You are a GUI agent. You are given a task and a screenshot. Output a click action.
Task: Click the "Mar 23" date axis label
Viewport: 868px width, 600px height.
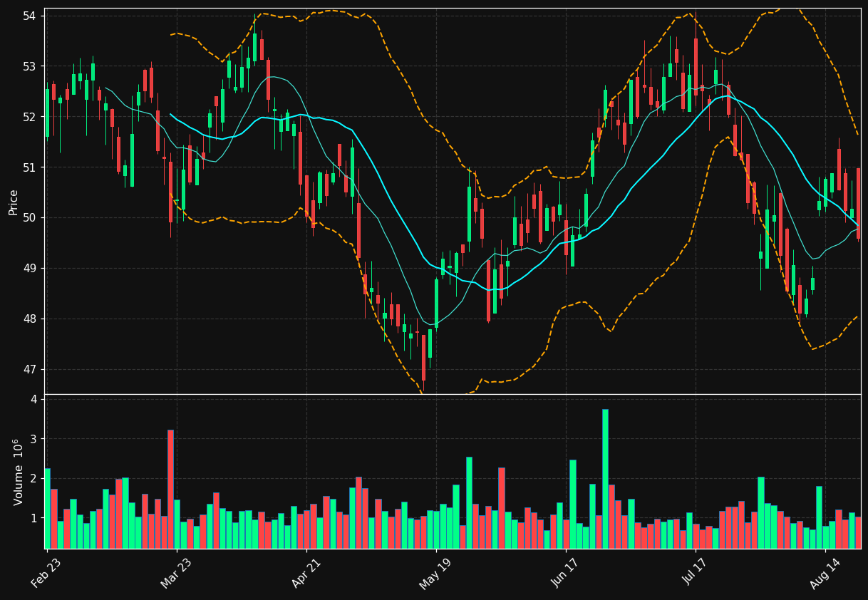[176, 574]
